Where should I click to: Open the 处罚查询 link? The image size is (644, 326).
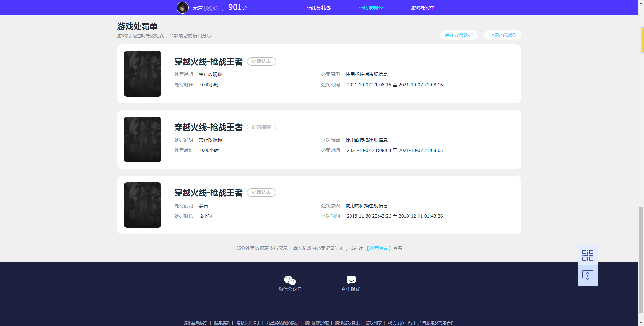coord(379,248)
